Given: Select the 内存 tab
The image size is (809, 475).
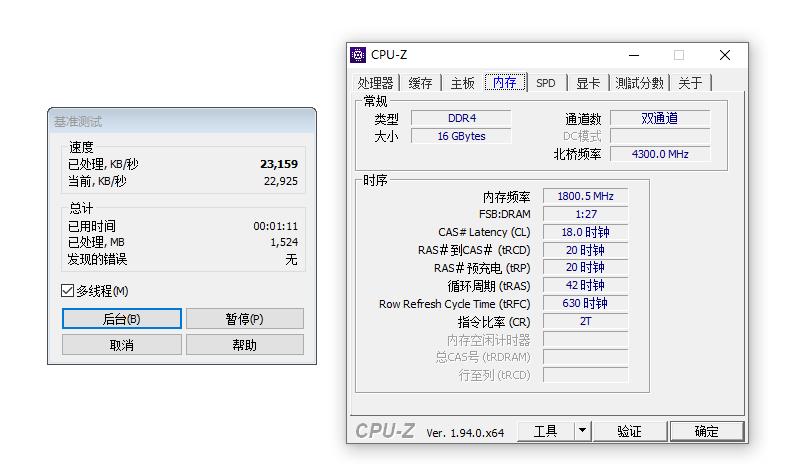Looking at the screenshot, I should [x=505, y=83].
